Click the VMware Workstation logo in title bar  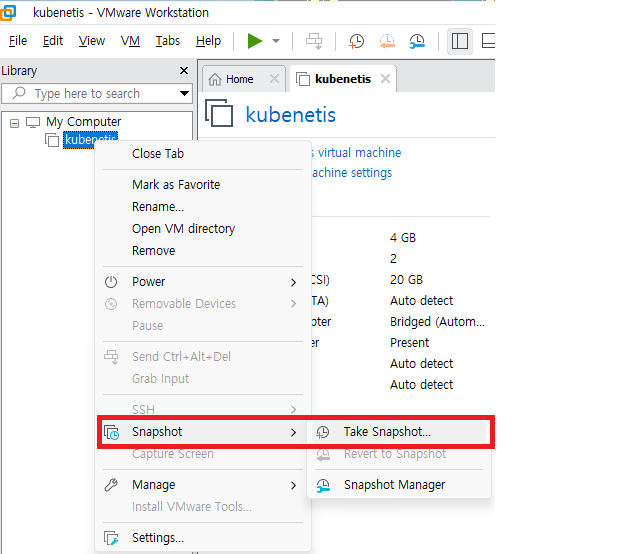(8, 12)
